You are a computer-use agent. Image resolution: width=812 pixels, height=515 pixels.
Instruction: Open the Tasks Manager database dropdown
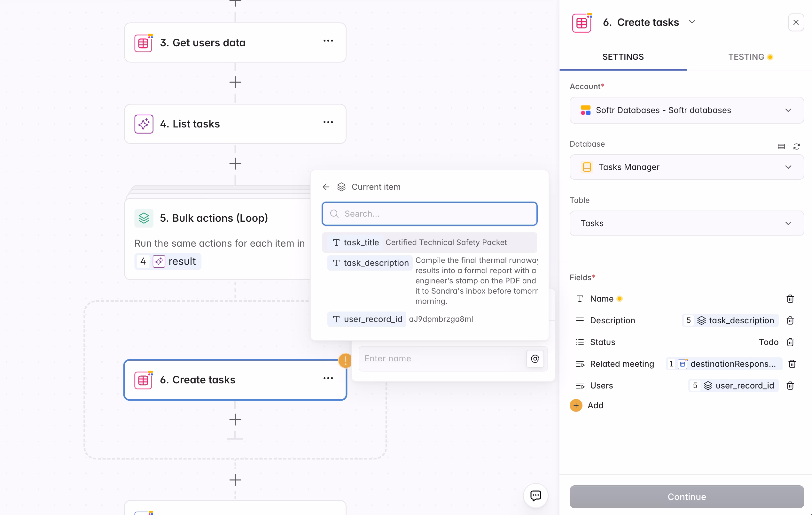tap(788, 167)
